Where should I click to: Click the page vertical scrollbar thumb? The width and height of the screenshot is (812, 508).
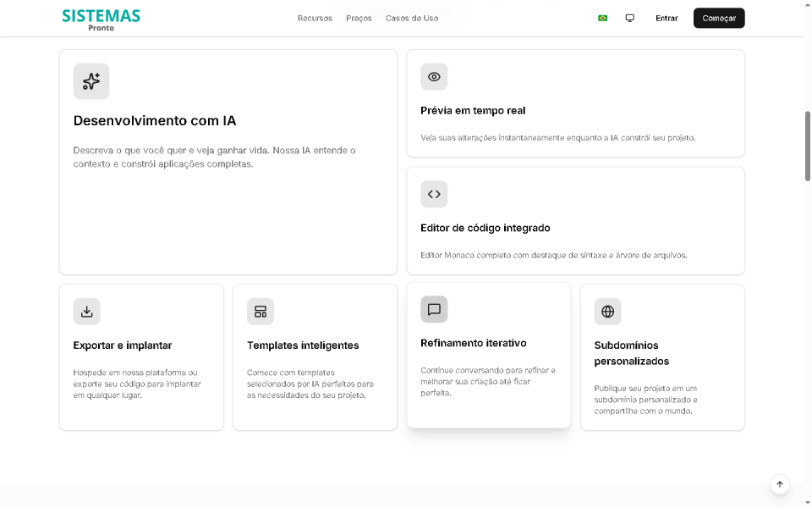807,146
